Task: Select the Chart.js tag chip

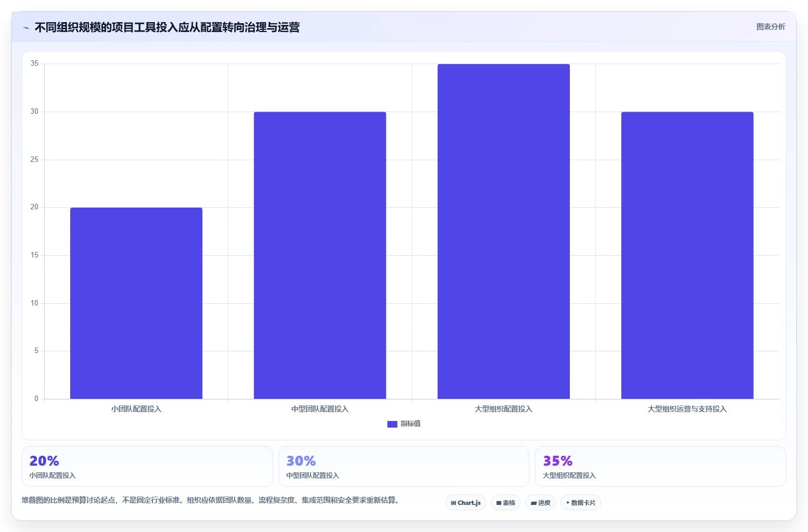Action: click(466, 503)
